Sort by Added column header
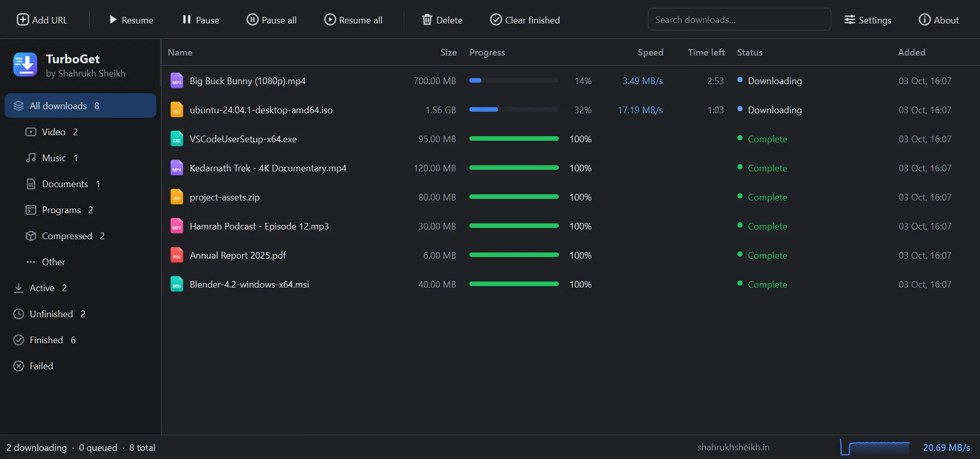 tap(912, 52)
